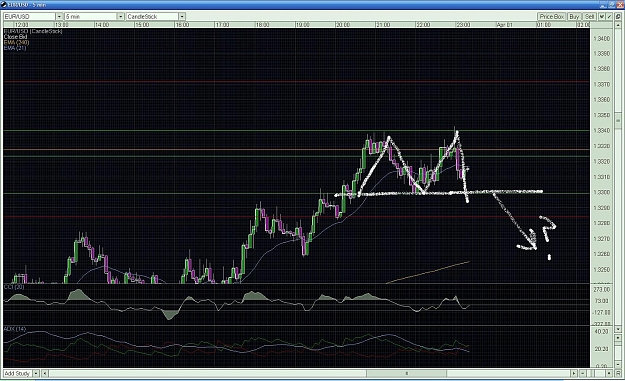Click the 1.3400 price axis label
This screenshot has height=381, width=625.
pos(601,39)
